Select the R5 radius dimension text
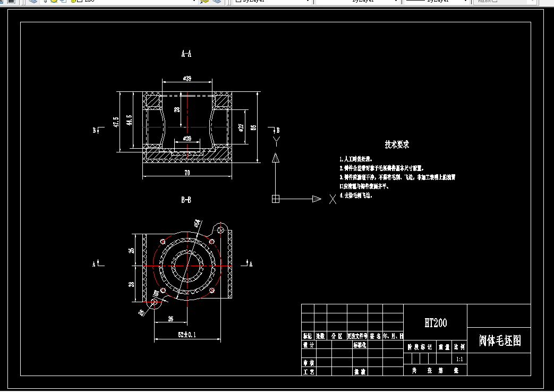Image resolution: width=554 pixels, height=392 pixels. pos(156,293)
